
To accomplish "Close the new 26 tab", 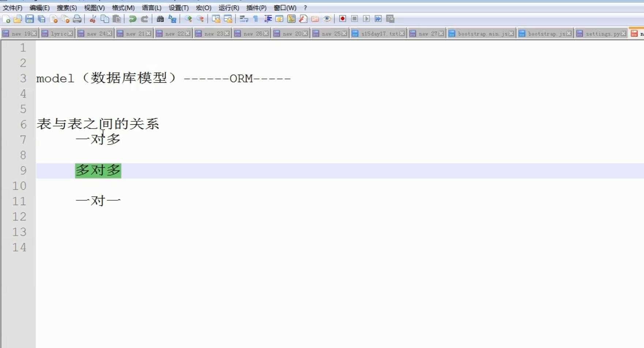I will (266, 34).
